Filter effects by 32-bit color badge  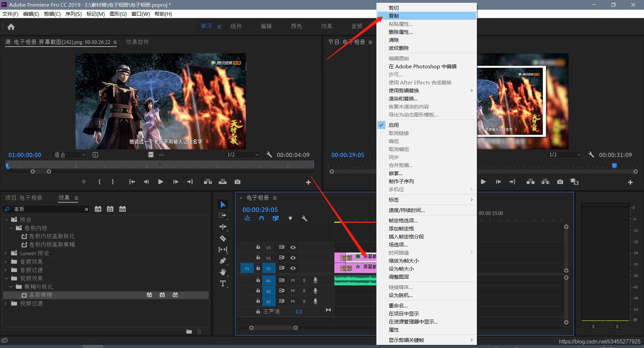click(x=110, y=209)
